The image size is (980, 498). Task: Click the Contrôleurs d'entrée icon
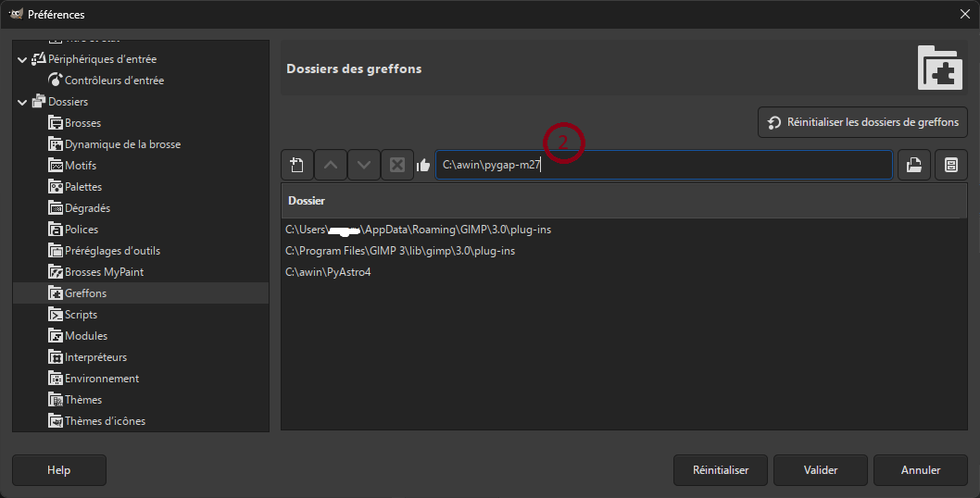56,80
